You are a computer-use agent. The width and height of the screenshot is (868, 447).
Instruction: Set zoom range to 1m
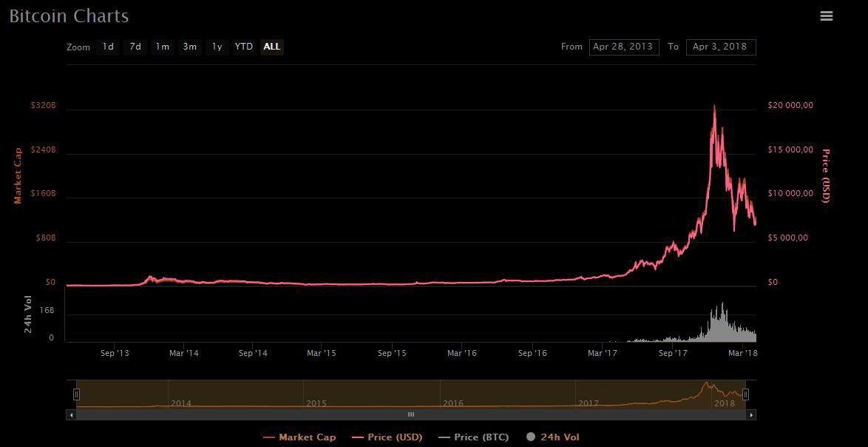162,47
